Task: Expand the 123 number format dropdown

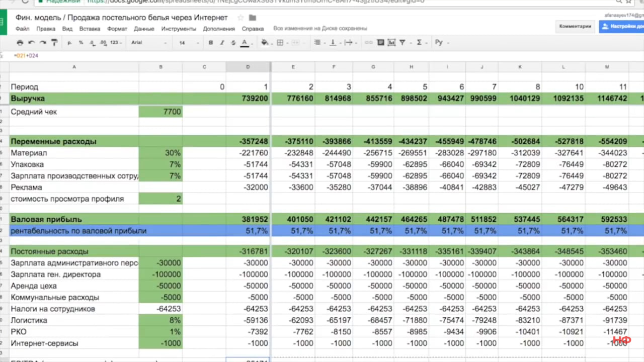Action: [116, 43]
